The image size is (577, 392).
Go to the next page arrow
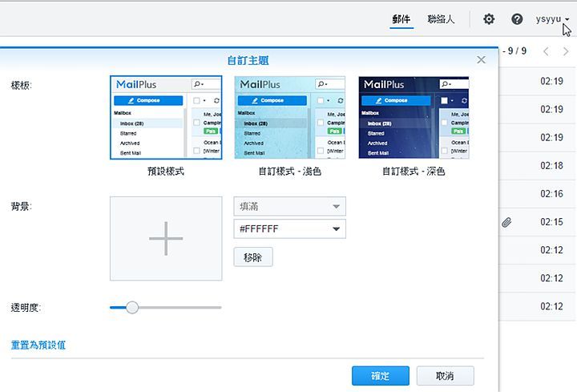point(567,51)
